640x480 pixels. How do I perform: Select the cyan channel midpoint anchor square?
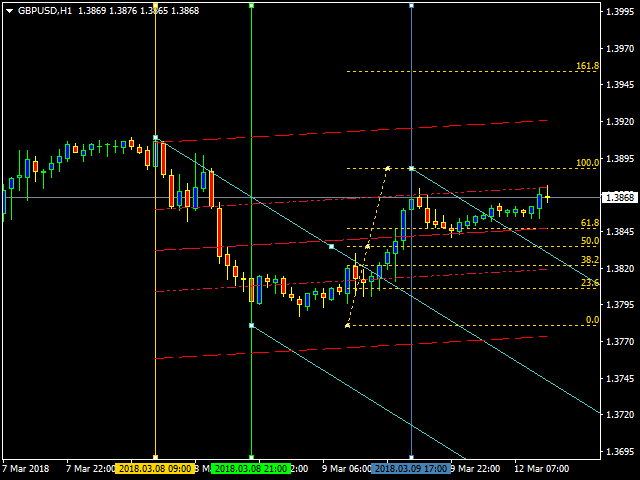[331, 247]
